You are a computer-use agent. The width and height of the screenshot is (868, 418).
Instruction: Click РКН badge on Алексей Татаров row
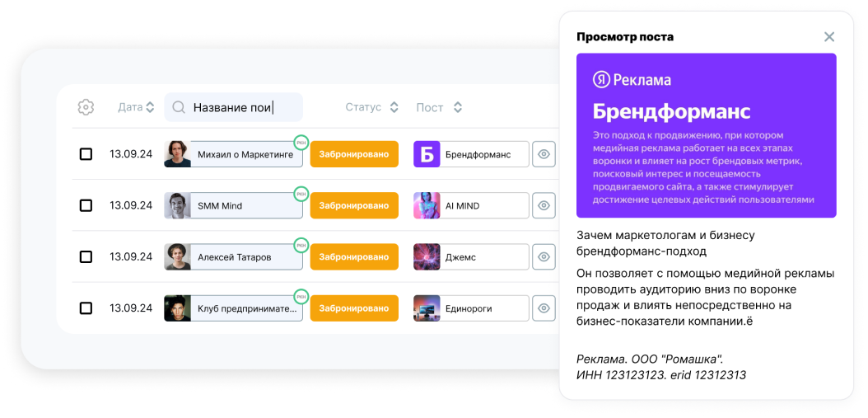pos(301,245)
